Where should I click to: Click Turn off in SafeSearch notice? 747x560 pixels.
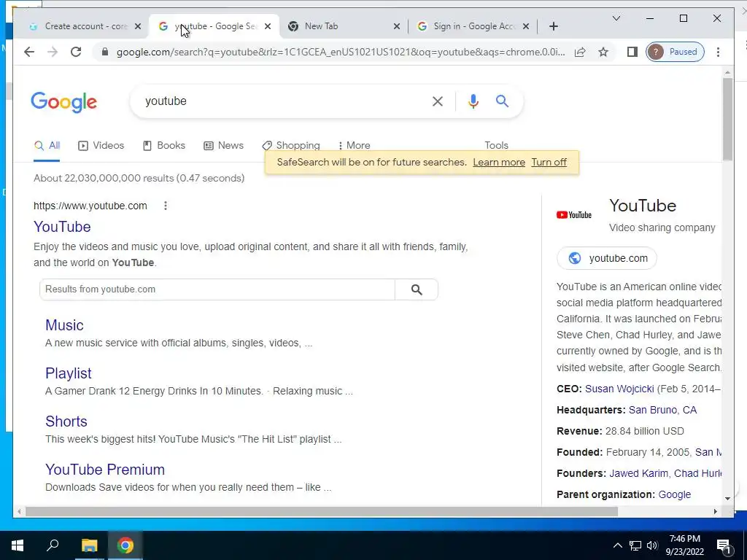pos(549,163)
